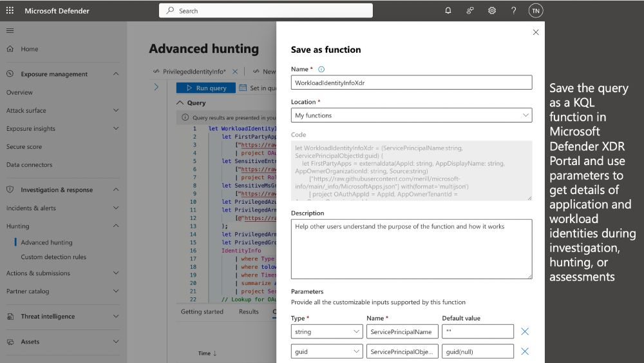Collapse the Query section chevron
The height and width of the screenshot is (363, 644).
click(x=180, y=103)
